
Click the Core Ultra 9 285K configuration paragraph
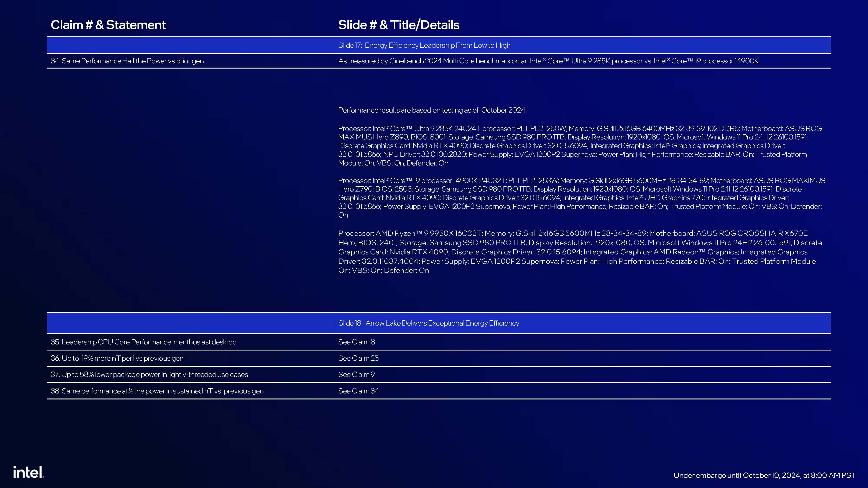click(580, 146)
